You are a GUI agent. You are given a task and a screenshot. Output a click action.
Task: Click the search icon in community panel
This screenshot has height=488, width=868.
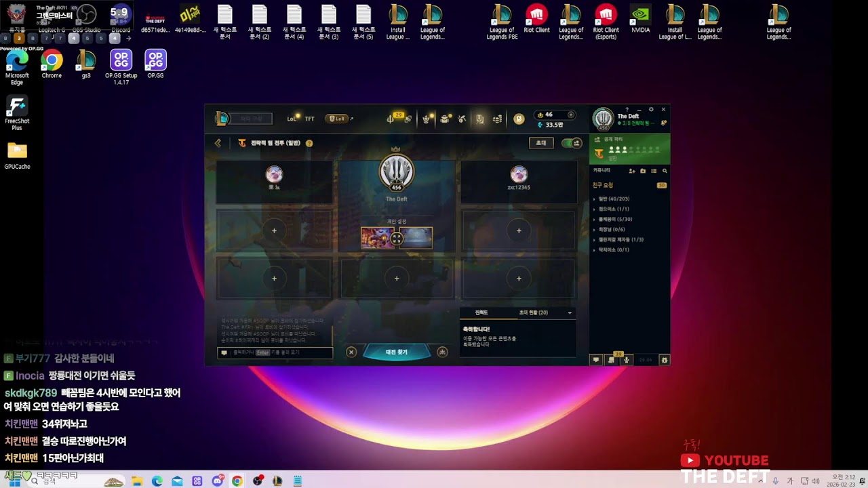point(665,171)
